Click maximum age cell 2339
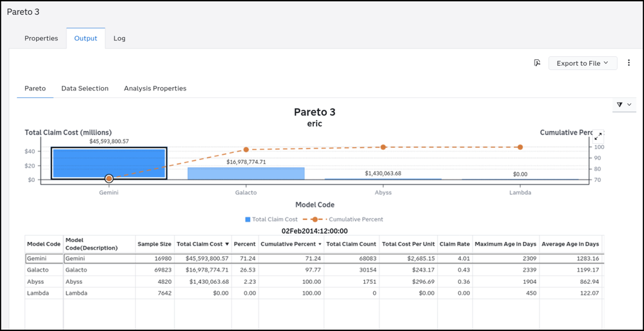644x331 pixels. click(x=505, y=270)
